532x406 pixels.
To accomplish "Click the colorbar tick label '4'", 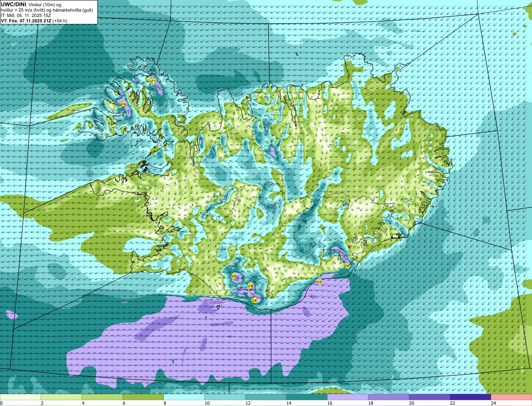I will [x=83, y=403].
